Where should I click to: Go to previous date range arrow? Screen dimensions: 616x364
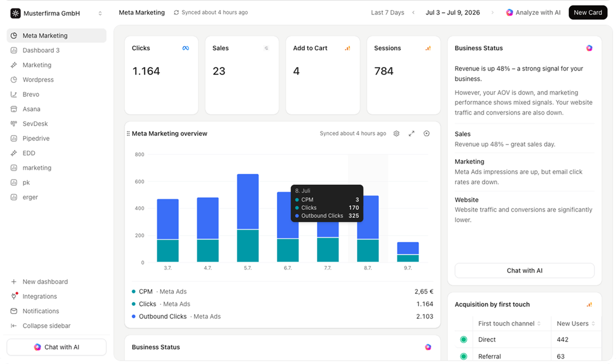click(413, 12)
